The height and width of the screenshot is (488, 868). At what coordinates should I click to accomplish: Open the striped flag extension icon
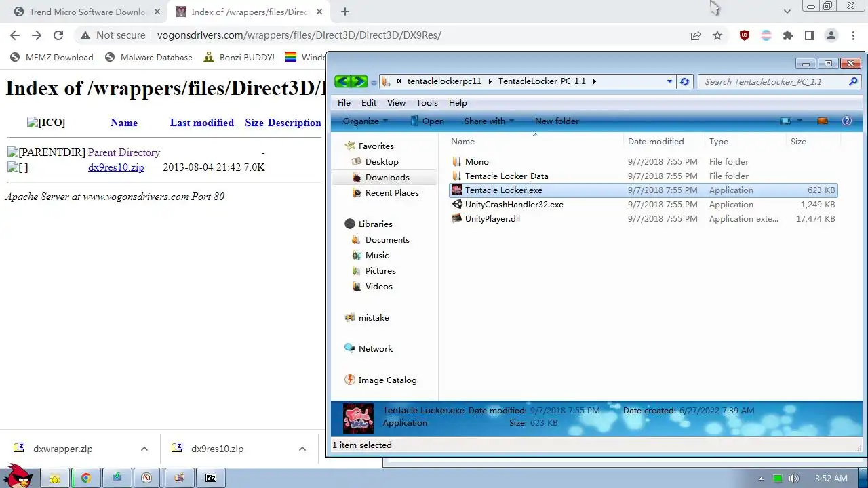click(766, 35)
